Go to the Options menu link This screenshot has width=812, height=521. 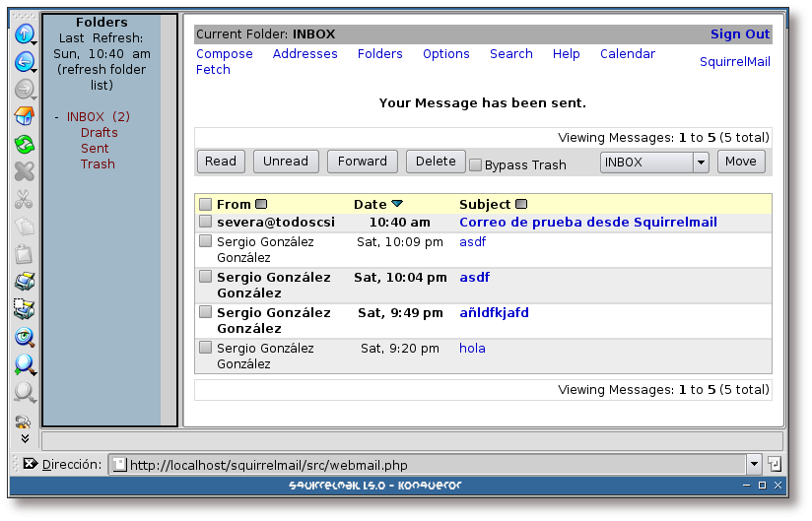[x=445, y=54]
